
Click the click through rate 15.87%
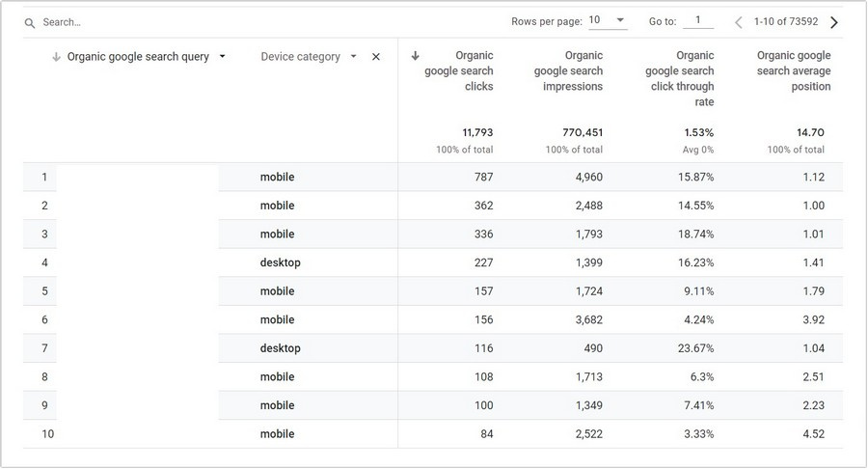point(695,178)
